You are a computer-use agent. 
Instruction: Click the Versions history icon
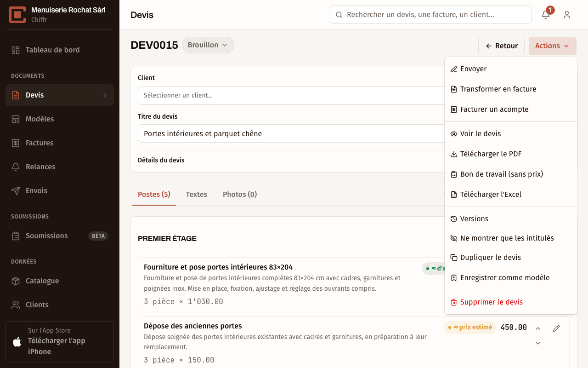tap(454, 219)
